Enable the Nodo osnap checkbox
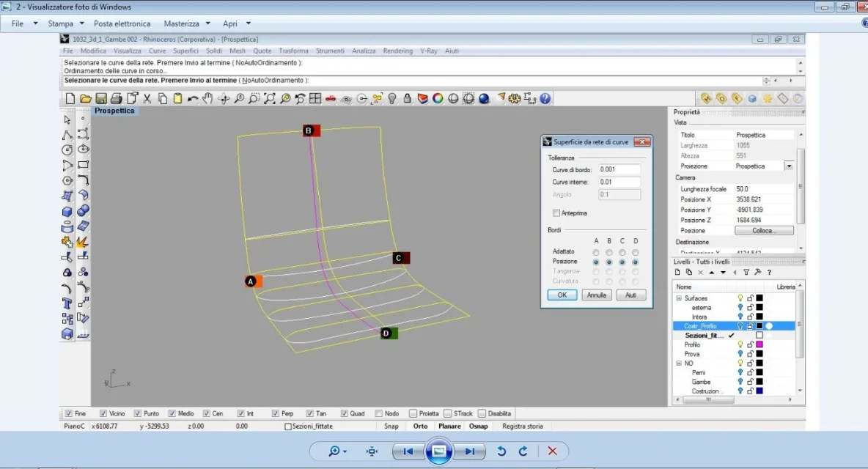 (378, 413)
